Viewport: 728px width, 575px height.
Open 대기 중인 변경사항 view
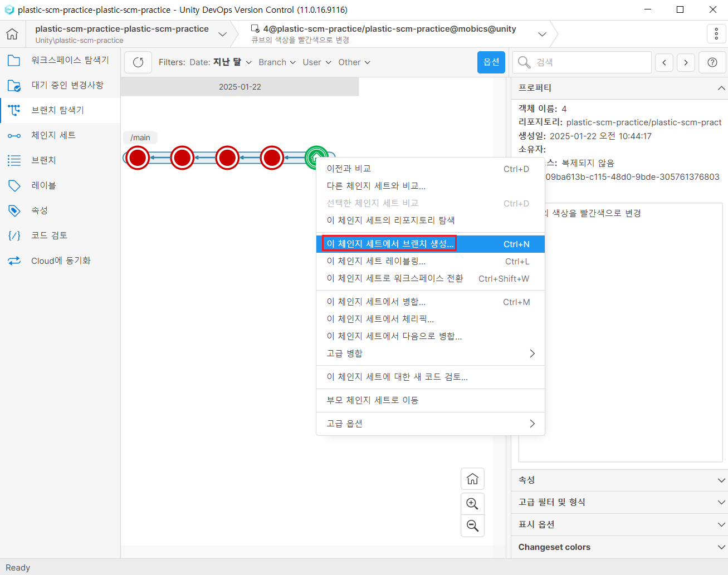click(x=60, y=85)
